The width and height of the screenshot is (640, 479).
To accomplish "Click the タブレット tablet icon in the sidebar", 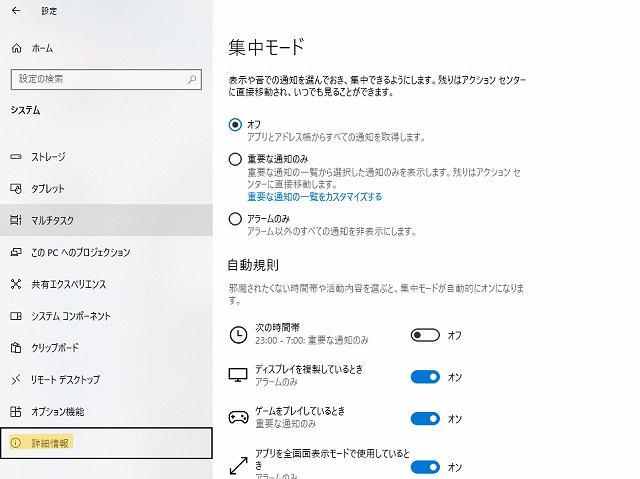I will click(15, 189).
